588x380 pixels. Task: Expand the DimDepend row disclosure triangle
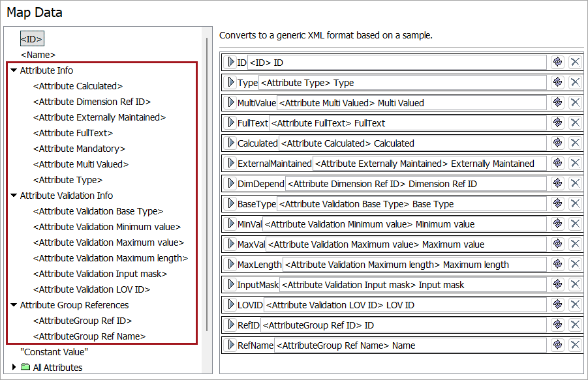tap(231, 183)
